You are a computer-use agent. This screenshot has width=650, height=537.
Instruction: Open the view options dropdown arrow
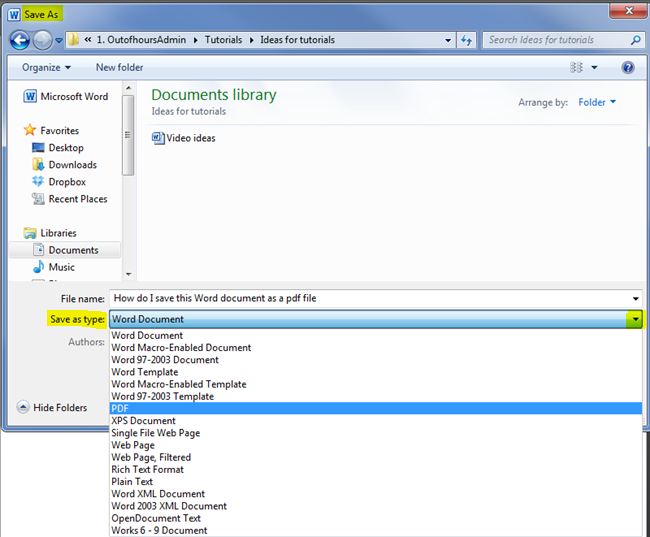pyautogui.click(x=594, y=67)
